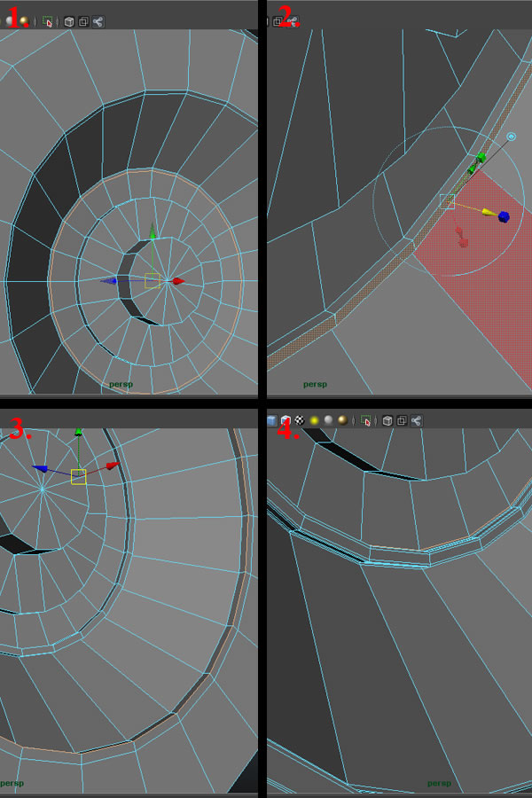Image resolution: width=532 pixels, height=798 pixels.
Task: Select green Y-axis arrow of viewport 3 manipulator
Action: click(78, 432)
